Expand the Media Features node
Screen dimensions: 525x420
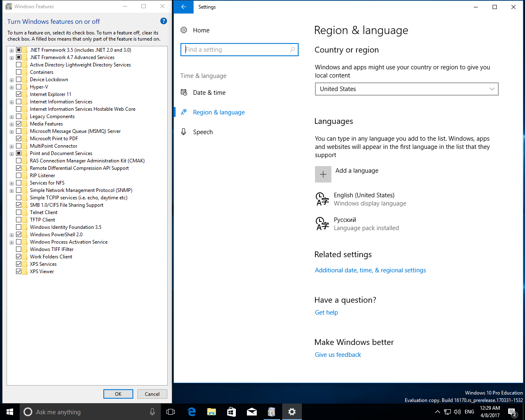[11, 124]
